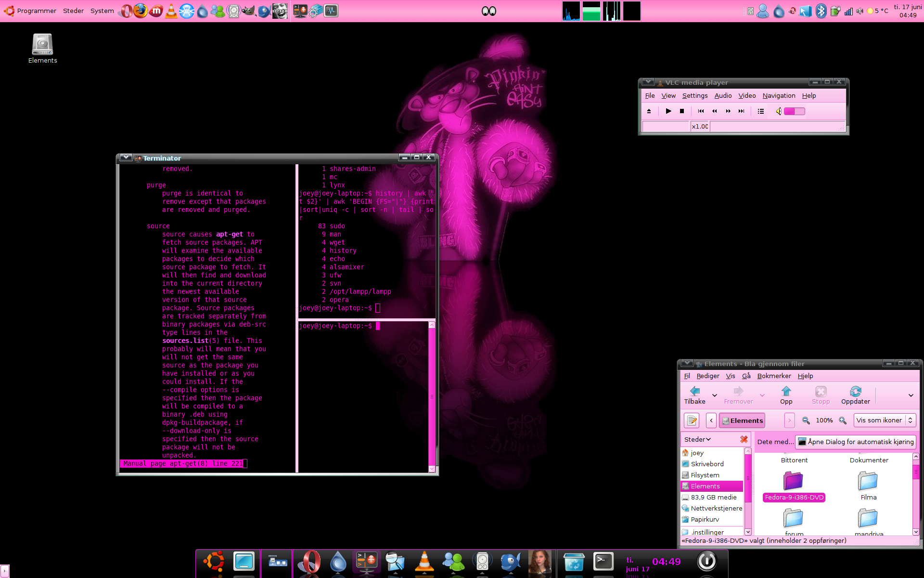Launch GIMP from the top panel
The height and width of the screenshot is (578, 924).
(248, 11)
